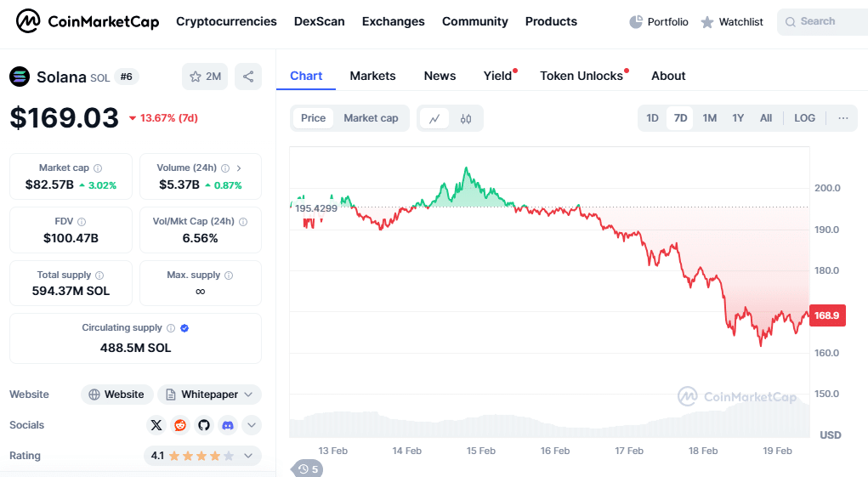Click the USD currency label on chart
The width and height of the screenshot is (868, 477).
tap(831, 435)
